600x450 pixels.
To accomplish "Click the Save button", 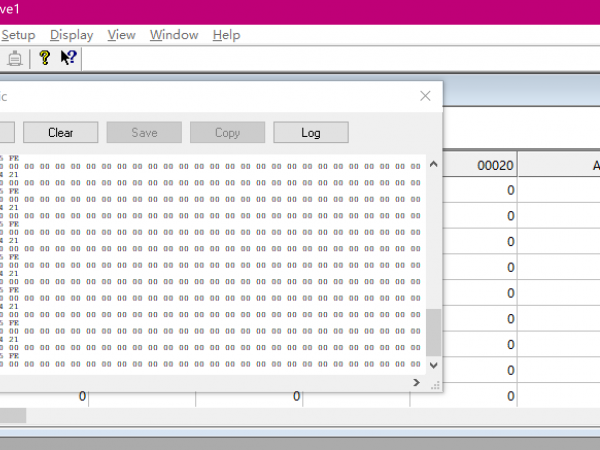I will [x=144, y=133].
